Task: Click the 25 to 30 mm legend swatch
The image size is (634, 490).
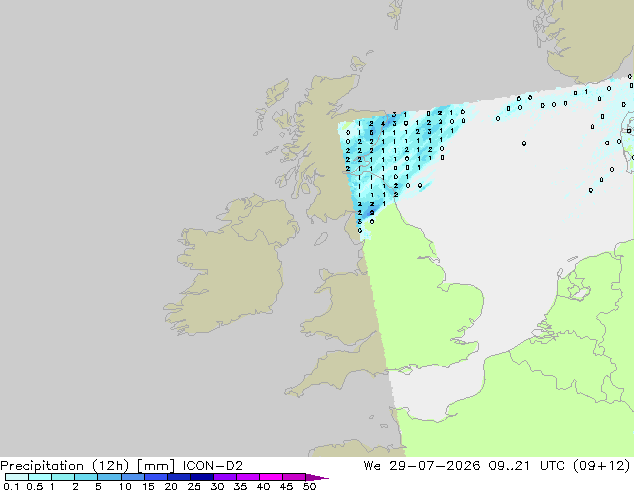Action: [x=202, y=477]
